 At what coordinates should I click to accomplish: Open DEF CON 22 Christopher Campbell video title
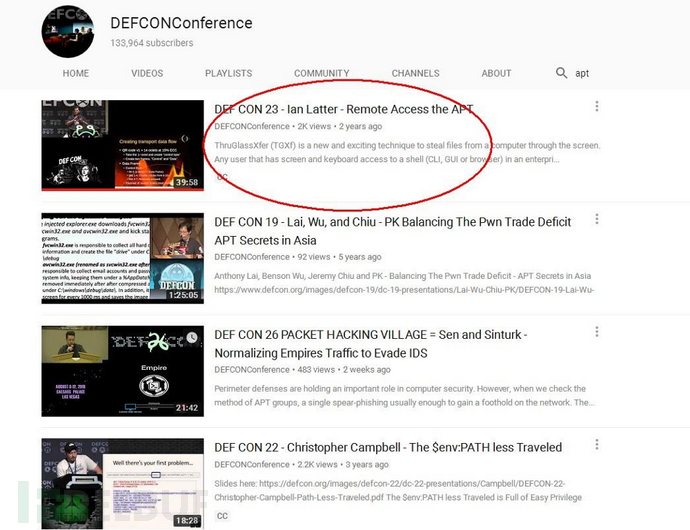pyautogui.click(x=388, y=447)
